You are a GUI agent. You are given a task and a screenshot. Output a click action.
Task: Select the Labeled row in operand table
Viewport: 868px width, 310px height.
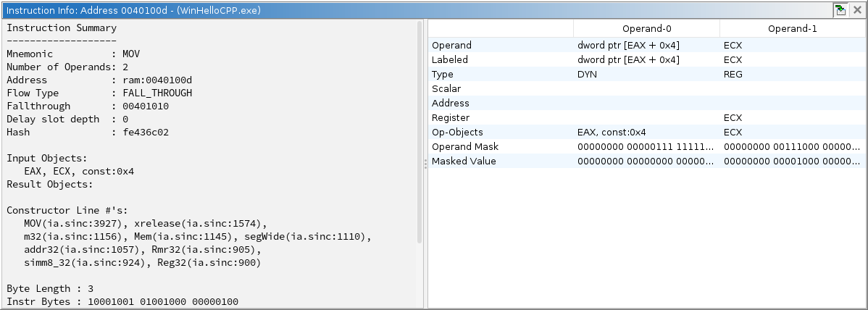pyautogui.click(x=450, y=59)
